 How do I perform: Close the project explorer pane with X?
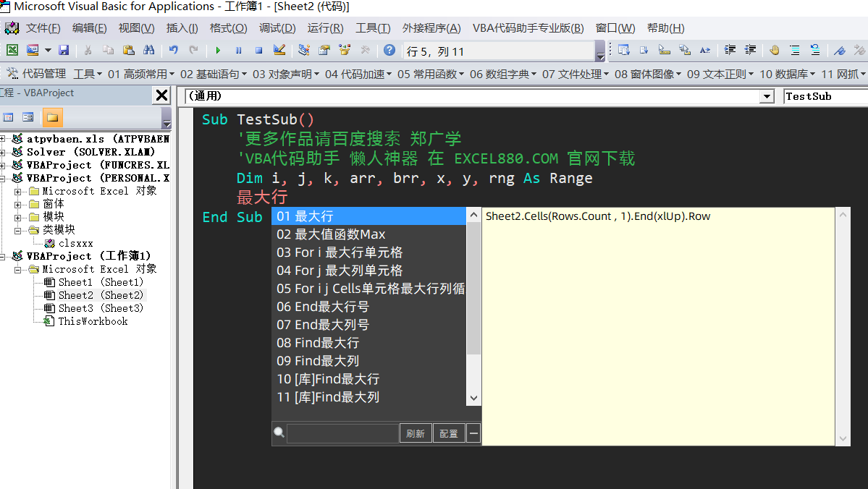(x=161, y=95)
